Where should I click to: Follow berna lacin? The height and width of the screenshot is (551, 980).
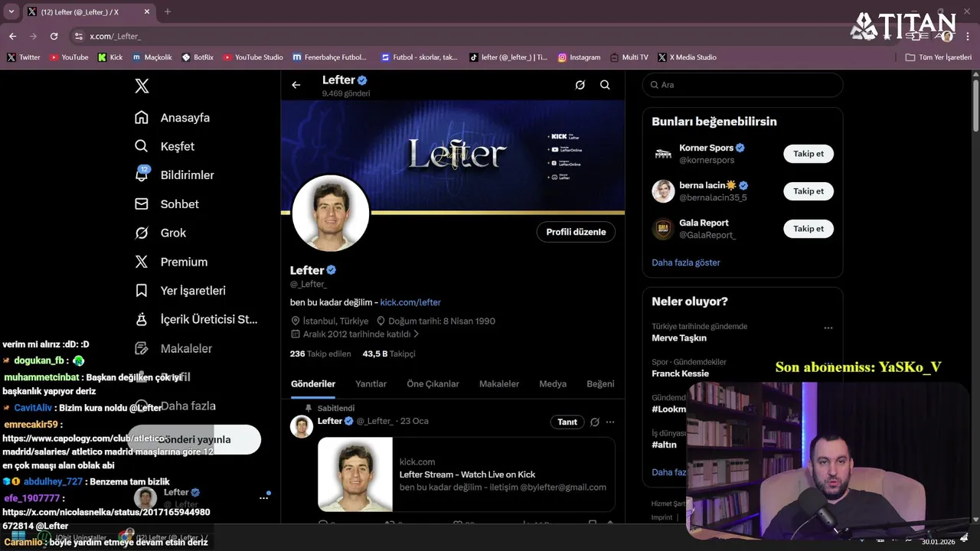click(x=808, y=191)
